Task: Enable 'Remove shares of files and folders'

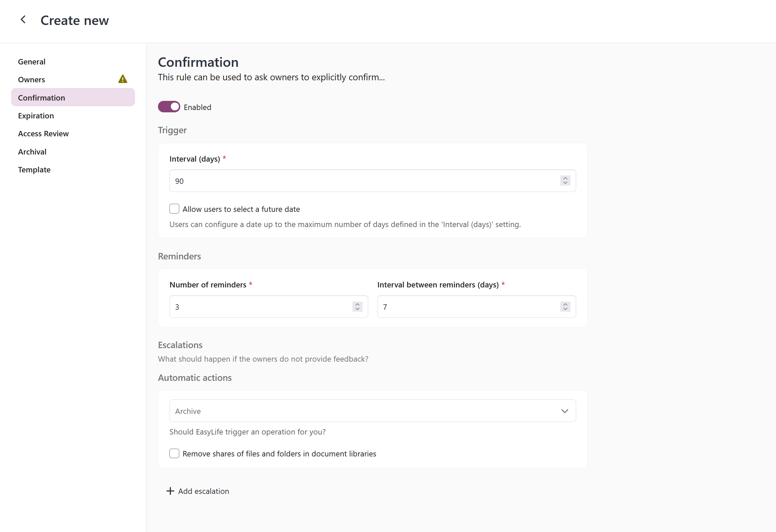Action: pyautogui.click(x=174, y=453)
